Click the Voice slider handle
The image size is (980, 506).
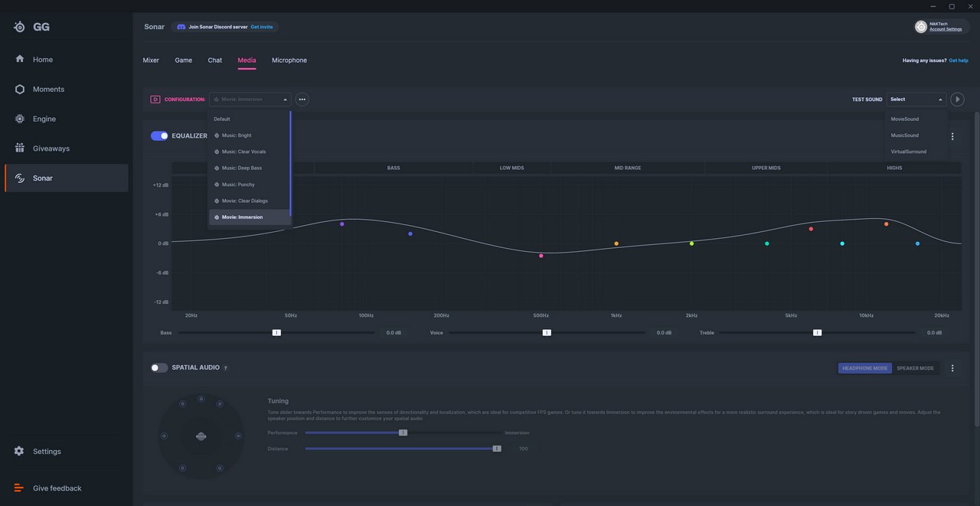pos(547,333)
